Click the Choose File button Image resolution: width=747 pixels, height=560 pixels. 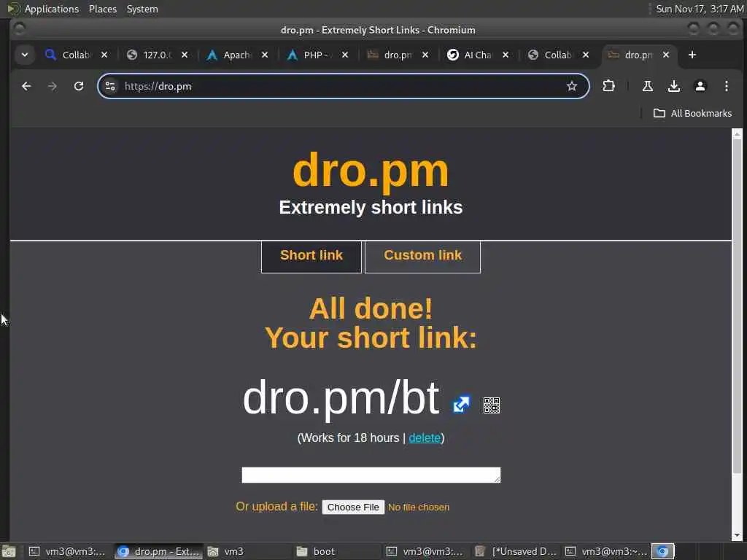[x=353, y=507]
